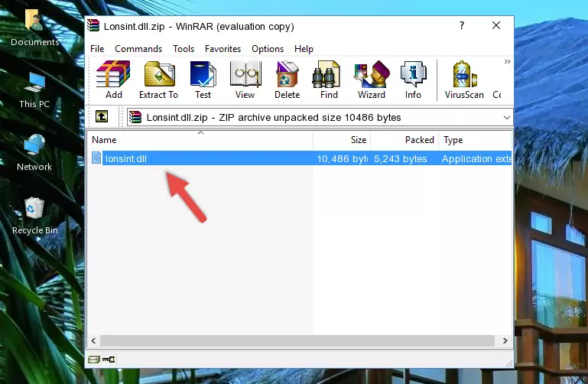Close the WinRAR window
The height and width of the screenshot is (384, 588).
pyautogui.click(x=496, y=25)
